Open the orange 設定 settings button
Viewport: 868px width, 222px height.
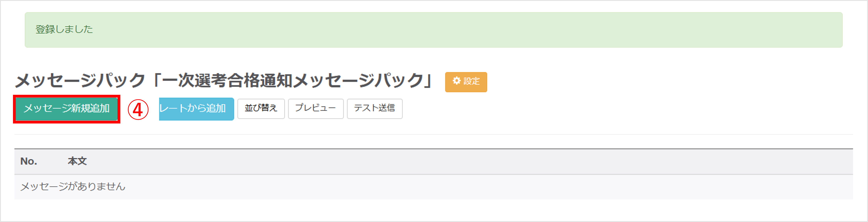pos(466,82)
